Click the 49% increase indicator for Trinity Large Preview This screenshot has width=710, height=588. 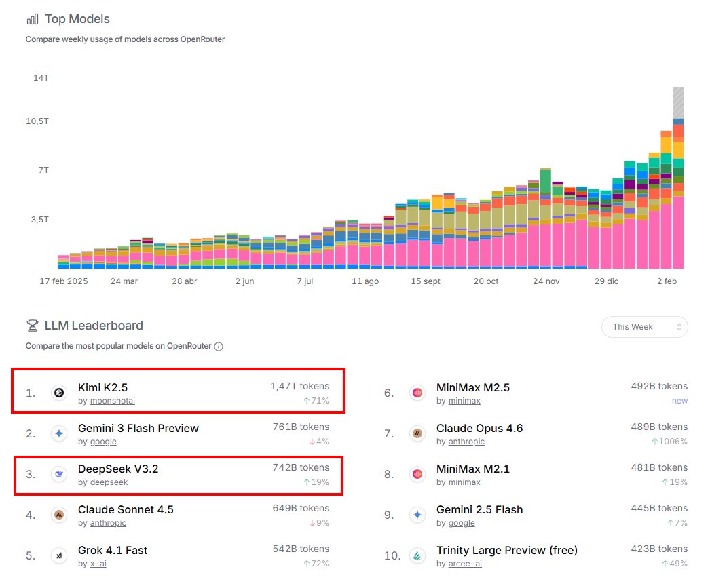click(675, 564)
